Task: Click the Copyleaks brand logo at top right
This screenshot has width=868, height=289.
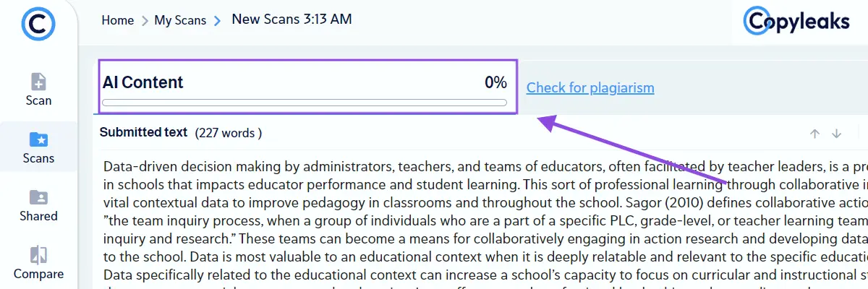Action: point(796,22)
